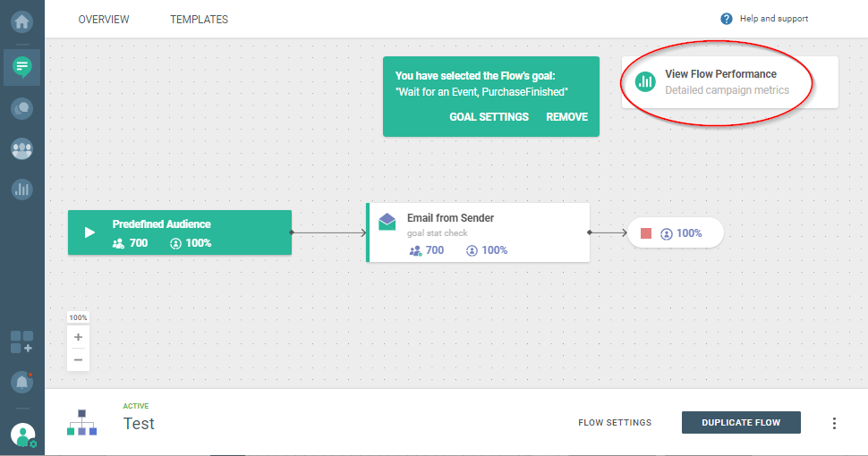Open Flow Settings
The width and height of the screenshot is (868, 456).
tap(615, 423)
